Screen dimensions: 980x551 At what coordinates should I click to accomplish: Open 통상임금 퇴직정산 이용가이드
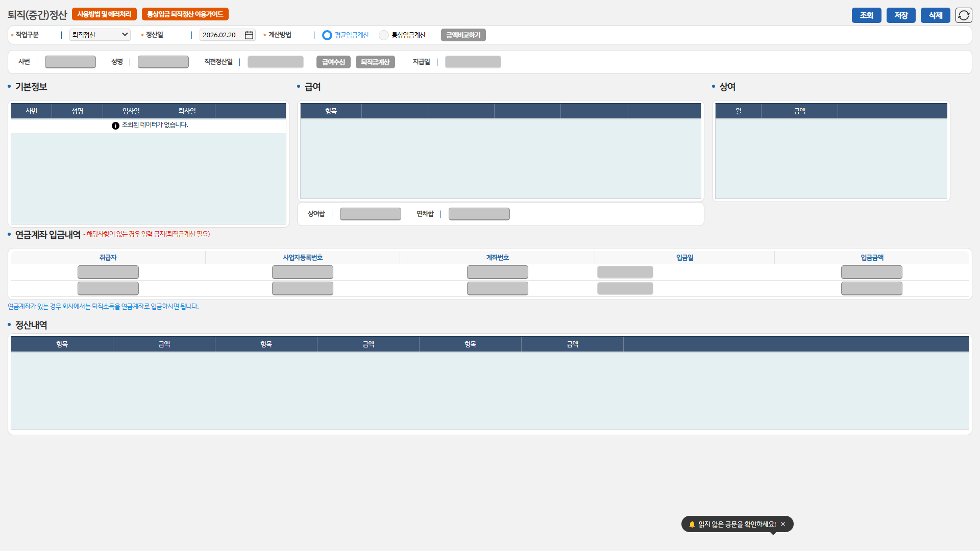click(x=185, y=14)
